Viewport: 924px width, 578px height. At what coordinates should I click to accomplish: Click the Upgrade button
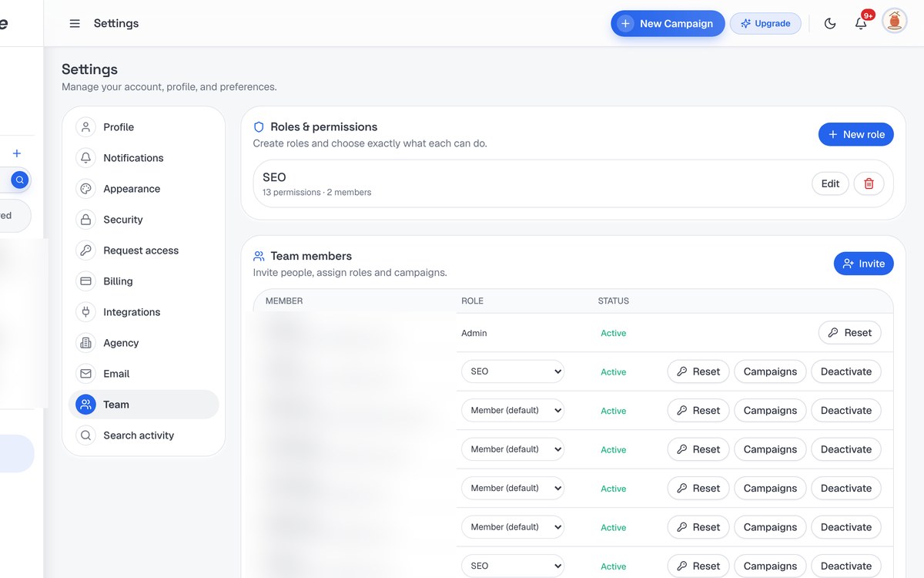(x=765, y=23)
